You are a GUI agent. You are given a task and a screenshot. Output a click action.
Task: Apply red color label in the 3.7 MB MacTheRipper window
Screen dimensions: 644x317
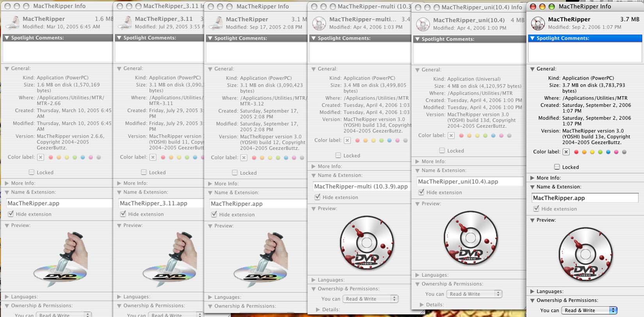[x=576, y=152]
